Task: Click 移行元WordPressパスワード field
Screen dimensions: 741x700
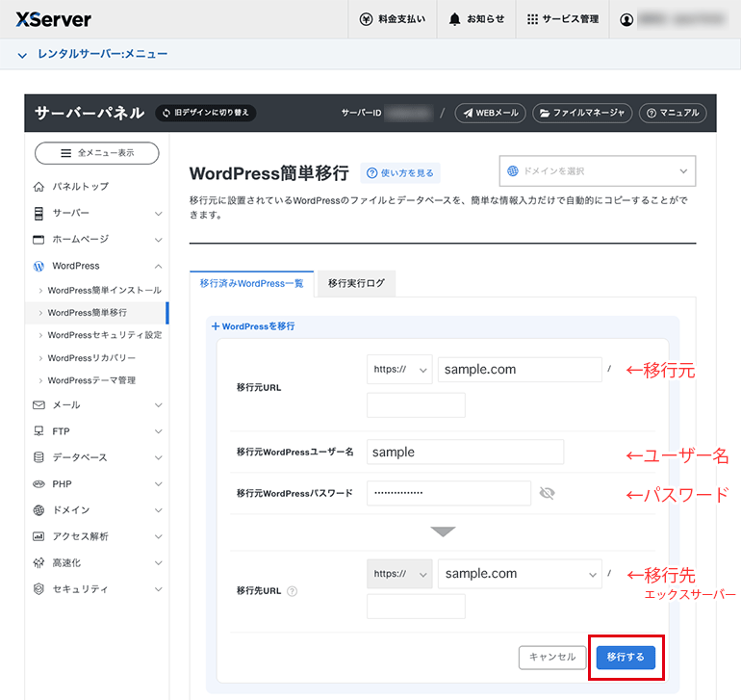Action: tap(448, 493)
